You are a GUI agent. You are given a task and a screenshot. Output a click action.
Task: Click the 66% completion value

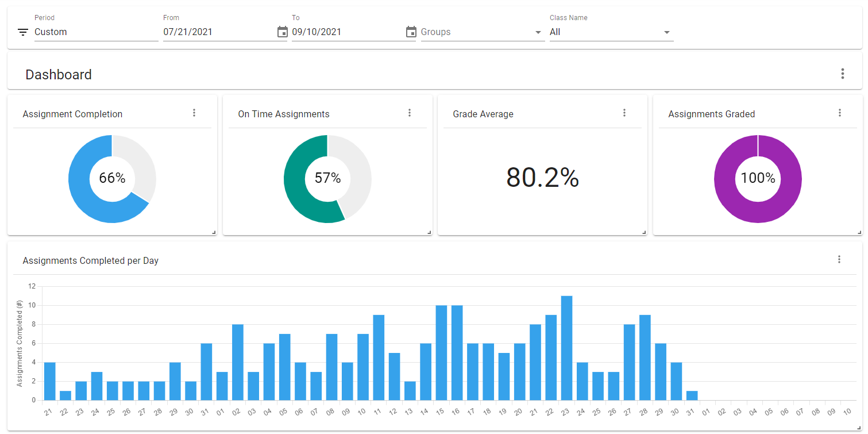coord(112,178)
